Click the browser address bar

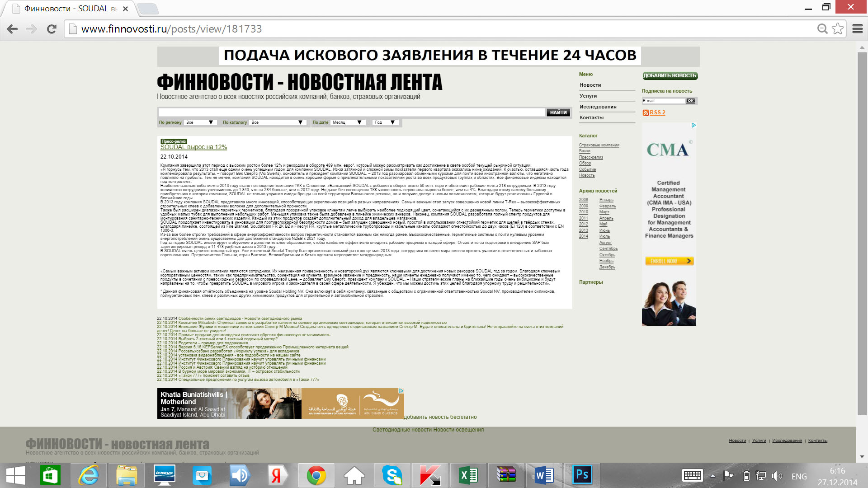[x=443, y=29]
